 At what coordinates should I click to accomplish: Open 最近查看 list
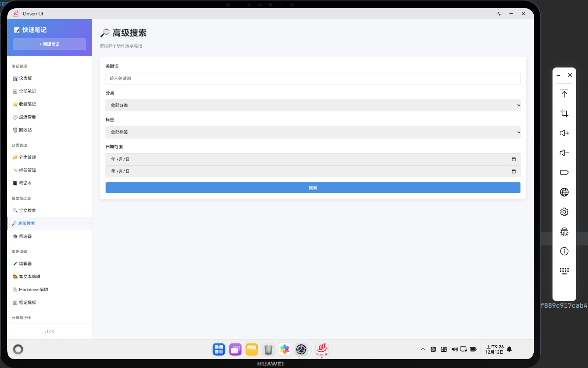point(49,117)
